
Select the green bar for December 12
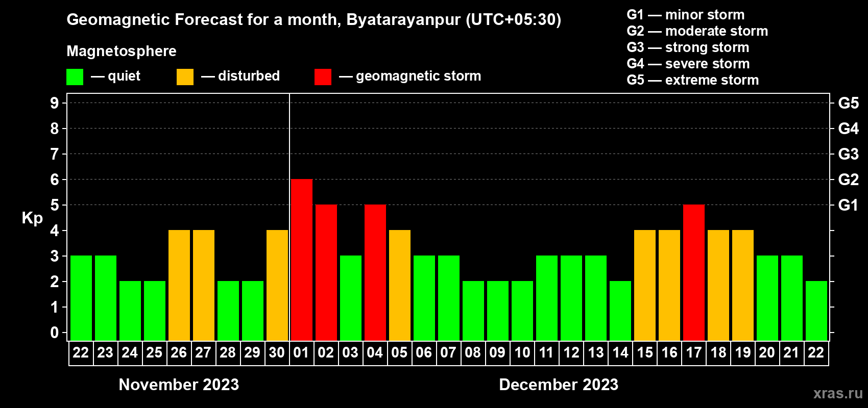tap(571, 298)
